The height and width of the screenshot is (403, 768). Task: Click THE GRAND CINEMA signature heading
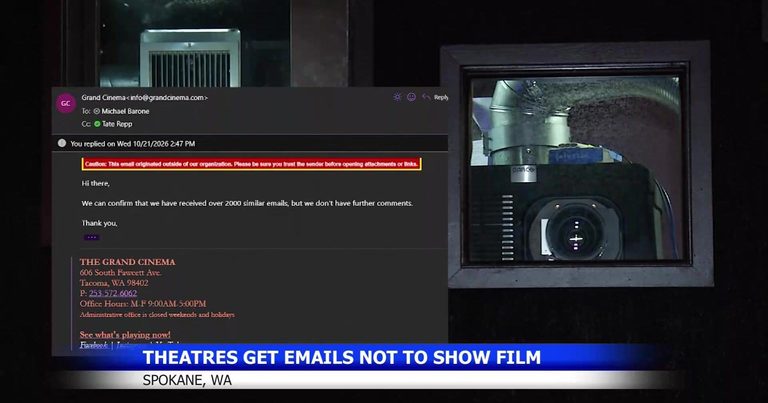point(127,262)
